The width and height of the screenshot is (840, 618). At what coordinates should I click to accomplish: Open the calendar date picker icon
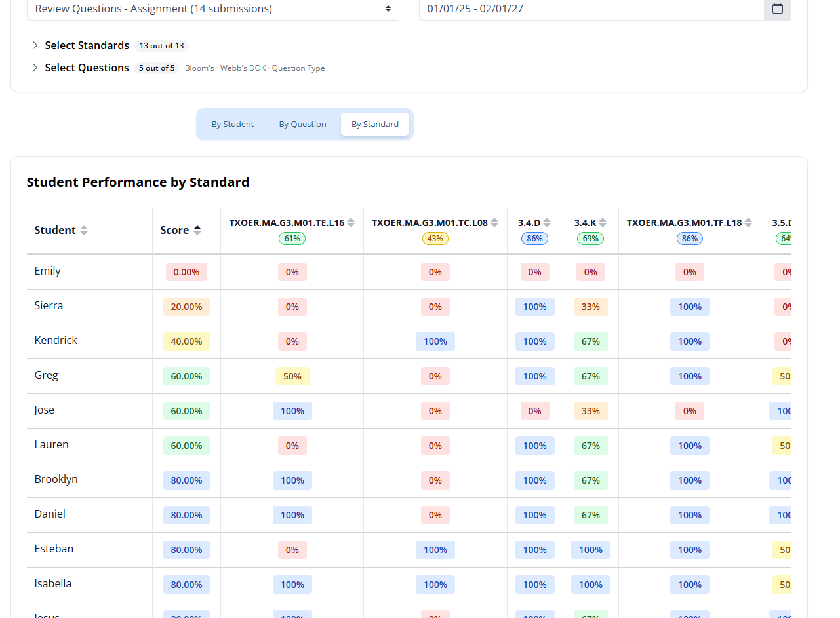tap(778, 9)
